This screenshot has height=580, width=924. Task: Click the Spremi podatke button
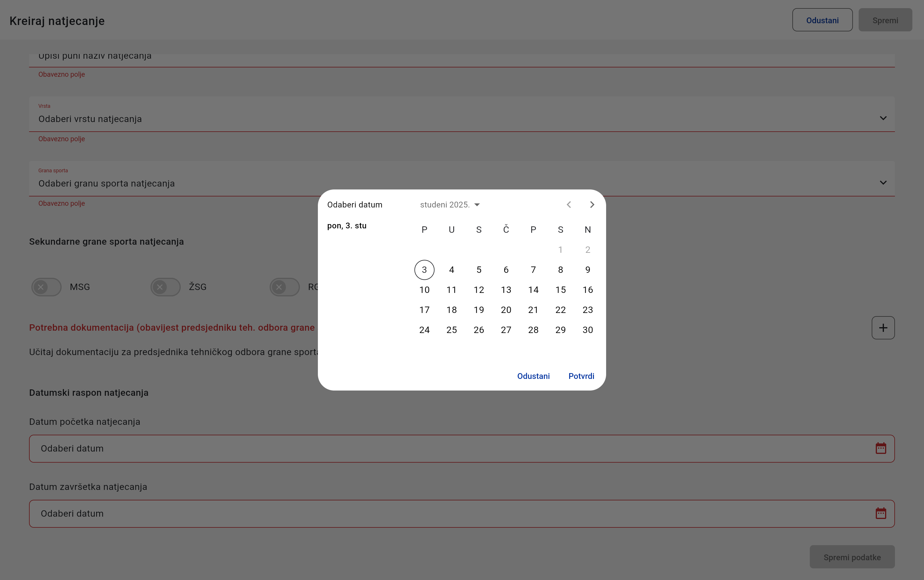[852, 557]
